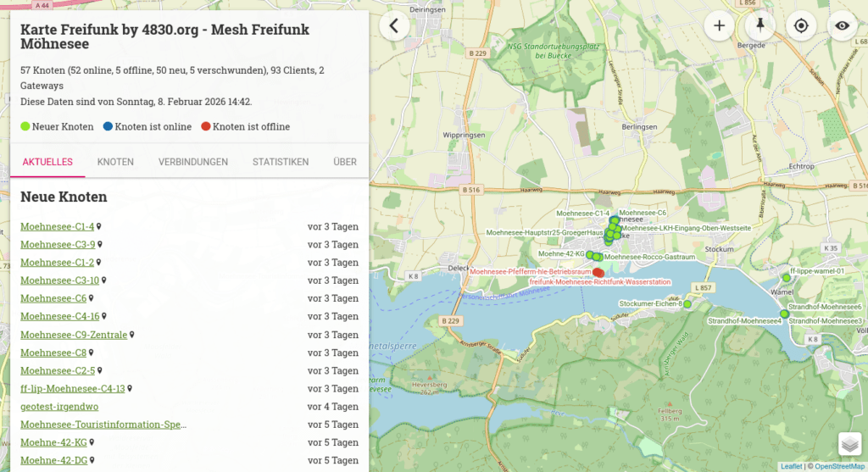Screen dimensions: 868x472
Task: Click green node marker Stockumer-Eichen-8
Action: [687, 304]
